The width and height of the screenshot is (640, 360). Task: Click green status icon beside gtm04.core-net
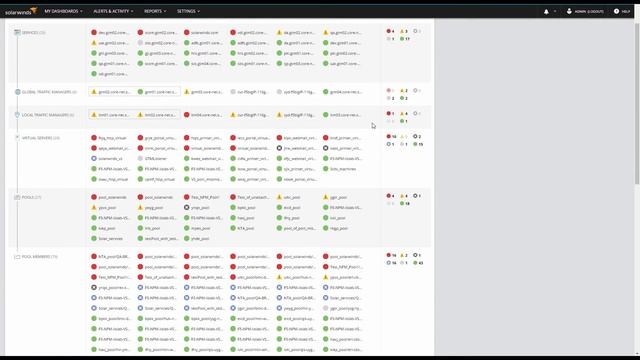[326, 92]
